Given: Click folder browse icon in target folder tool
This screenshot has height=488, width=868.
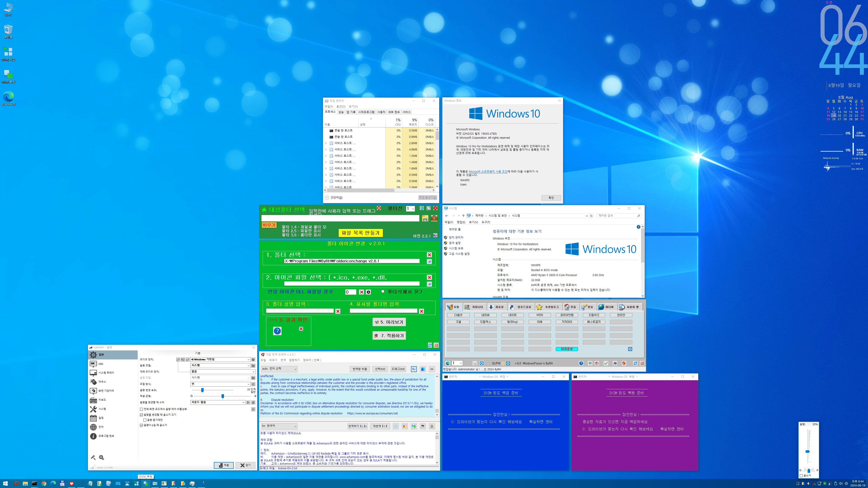Looking at the screenshot, I should 425,218.
